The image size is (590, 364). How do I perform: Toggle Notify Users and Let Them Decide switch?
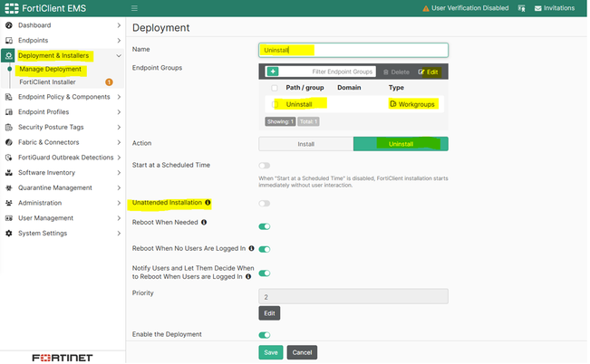pyautogui.click(x=264, y=273)
